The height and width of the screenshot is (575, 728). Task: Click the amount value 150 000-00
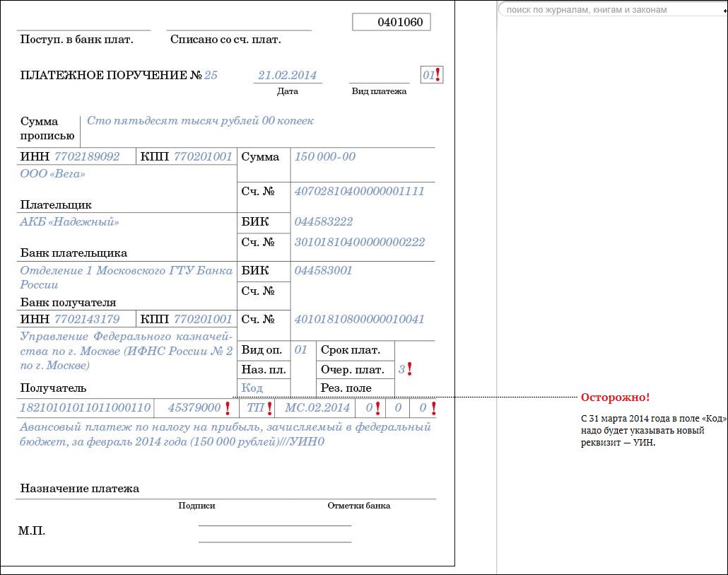coord(324,156)
